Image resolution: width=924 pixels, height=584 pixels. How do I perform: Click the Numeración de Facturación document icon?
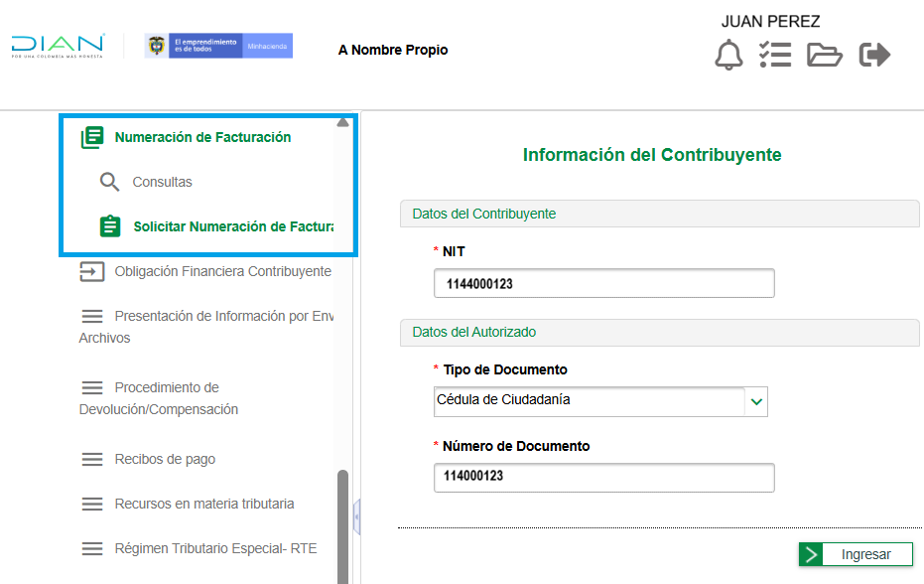(92, 138)
